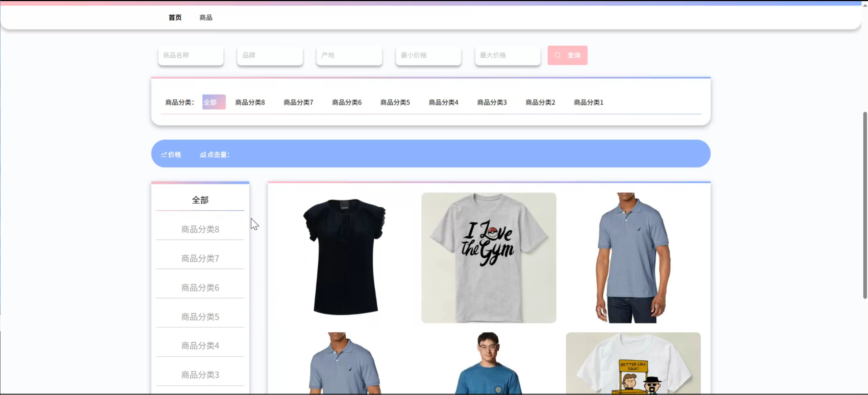Image resolution: width=868 pixels, height=395 pixels.
Task: Open the 商品 navigation tab
Action: [x=206, y=18]
